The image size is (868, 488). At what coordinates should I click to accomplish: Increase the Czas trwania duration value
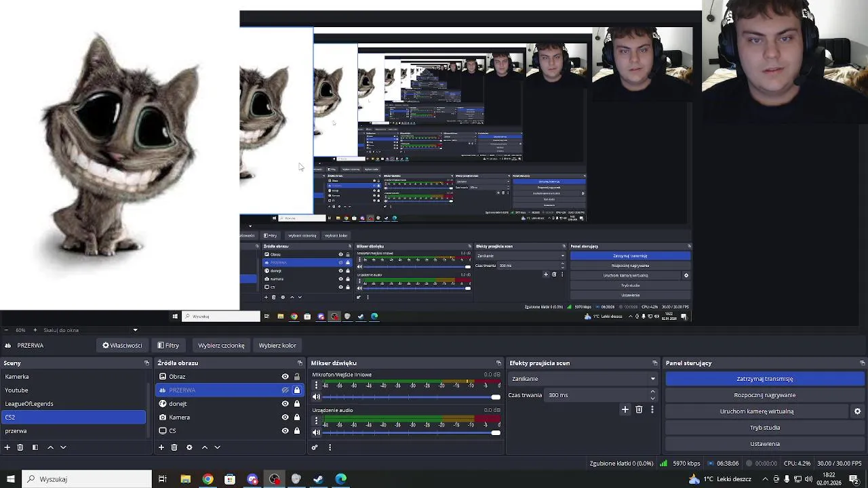653,392
